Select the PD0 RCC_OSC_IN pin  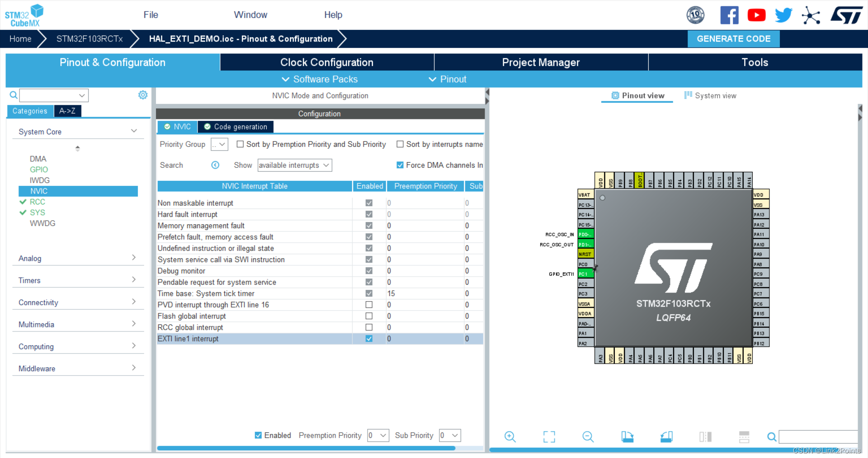[585, 235]
